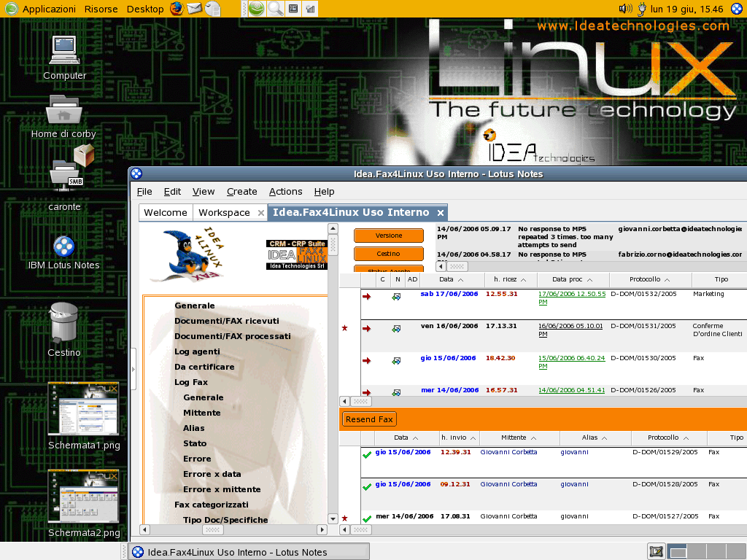Viewport: 747px width, 560px height.
Task: Switch to the Workspace tab
Action: [x=224, y=212]
